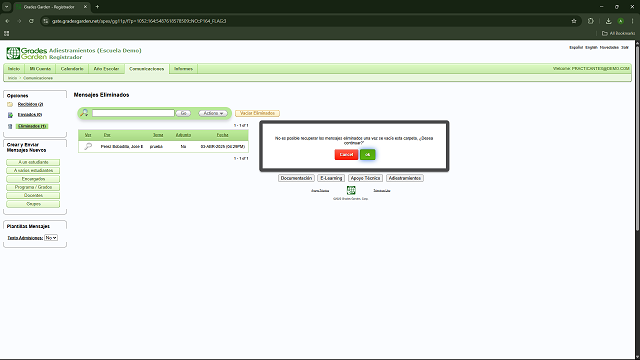
Task: Sort by the Adjunto column header
Action: point(183,135)
